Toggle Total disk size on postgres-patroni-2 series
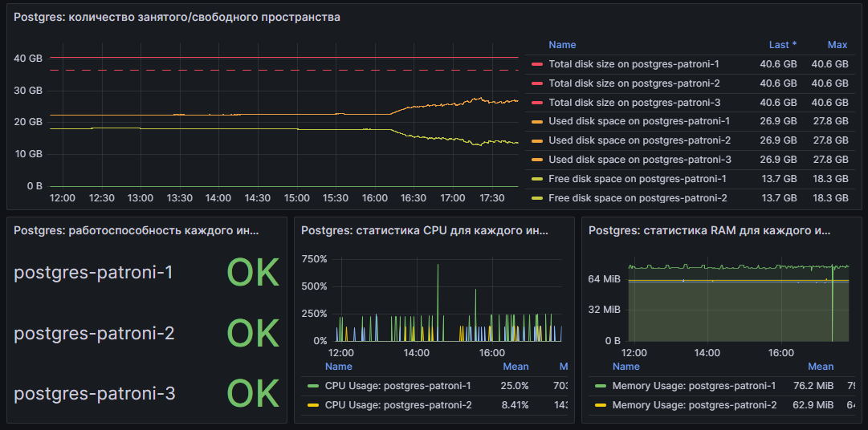The image size is (868, 430). [634, 83]
